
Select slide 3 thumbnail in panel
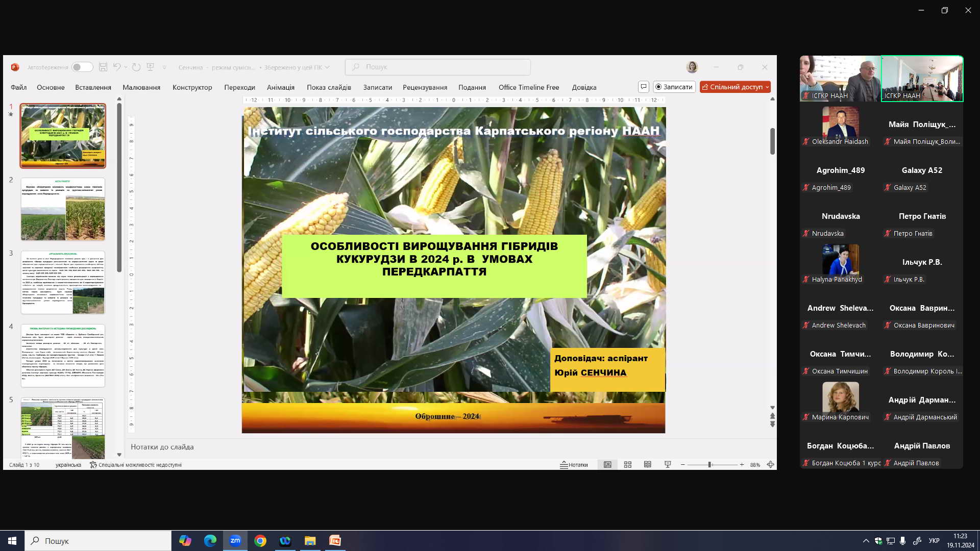[63, 282]
